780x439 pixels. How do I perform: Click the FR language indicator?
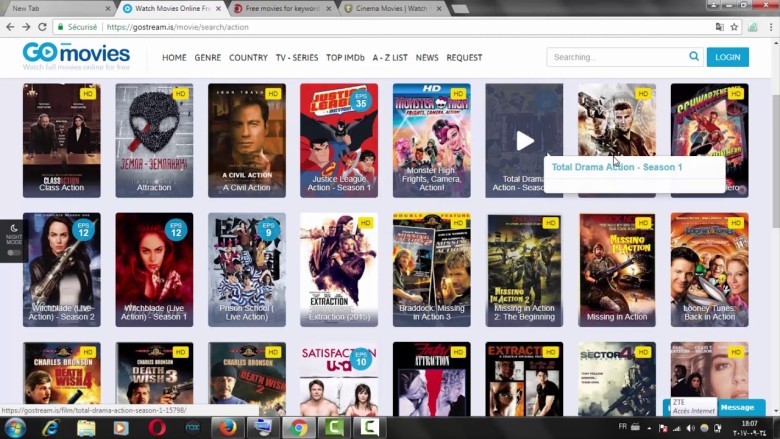pos(622,426)
